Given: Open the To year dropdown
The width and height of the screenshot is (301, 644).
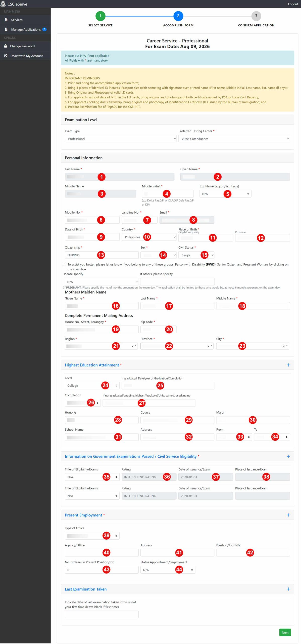Looking at the screenshot, I should coord(272,437).
